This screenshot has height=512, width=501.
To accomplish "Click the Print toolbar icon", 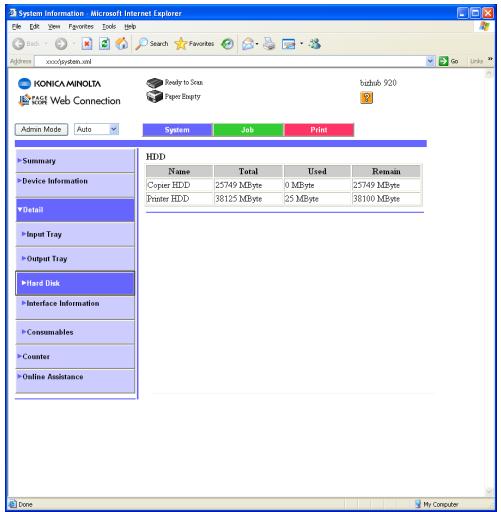I will pyautogui.click(x=269, y=44).
